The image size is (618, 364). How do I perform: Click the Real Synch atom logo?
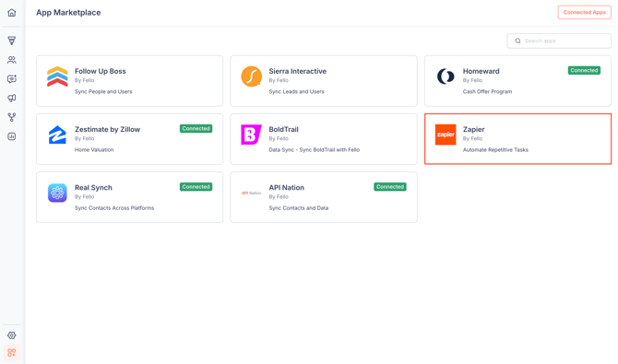click(57, 193)
